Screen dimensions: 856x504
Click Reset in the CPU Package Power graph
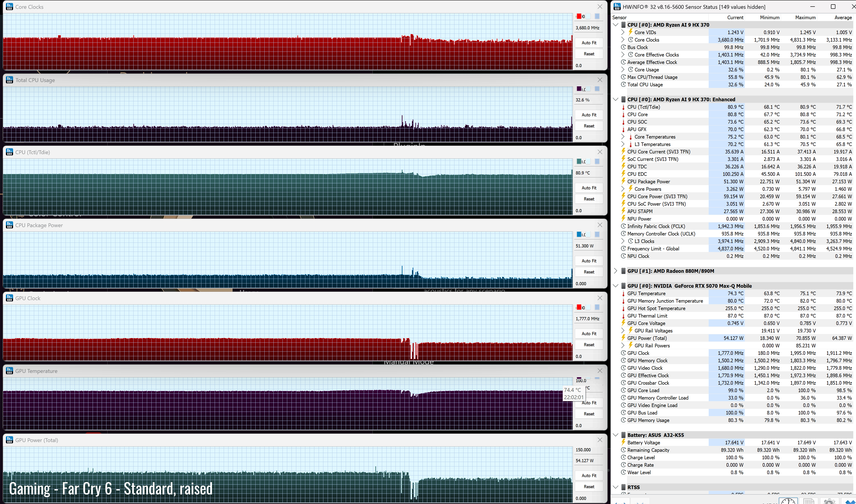tap(589, 272)
